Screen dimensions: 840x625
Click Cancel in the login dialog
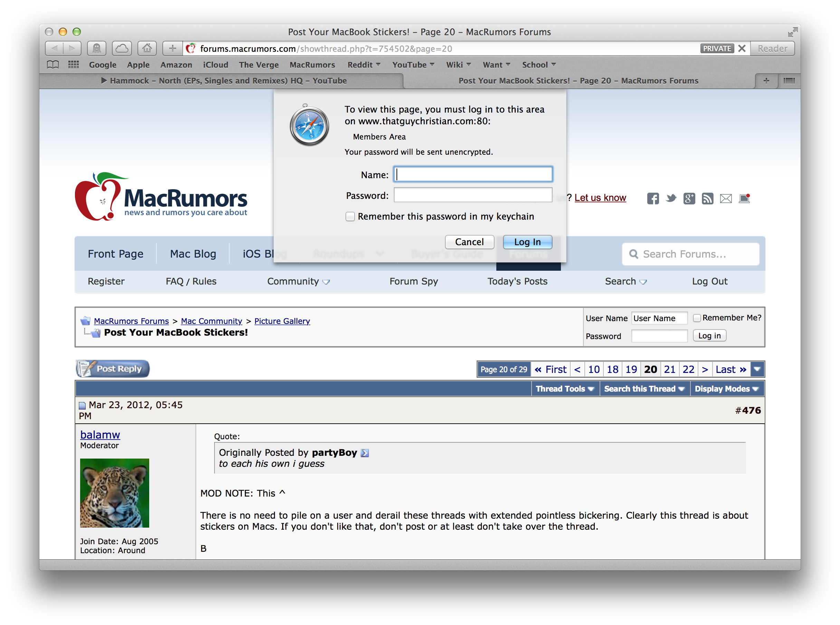click(469, 242)
